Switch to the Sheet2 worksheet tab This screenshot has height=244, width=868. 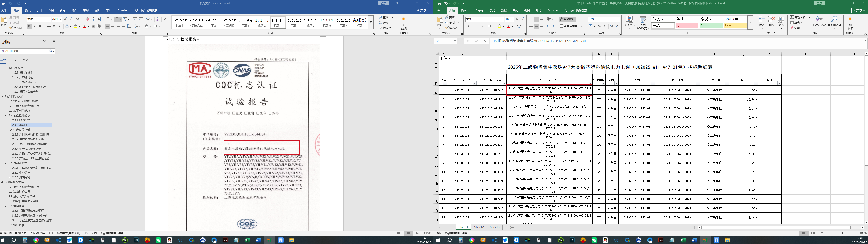coord(479,227)
